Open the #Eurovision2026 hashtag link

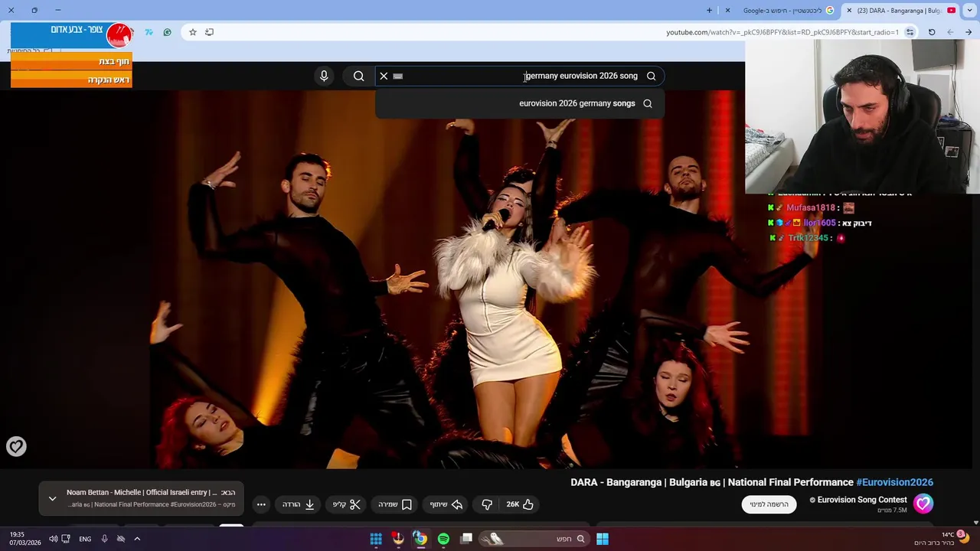[x=894, y=482]
